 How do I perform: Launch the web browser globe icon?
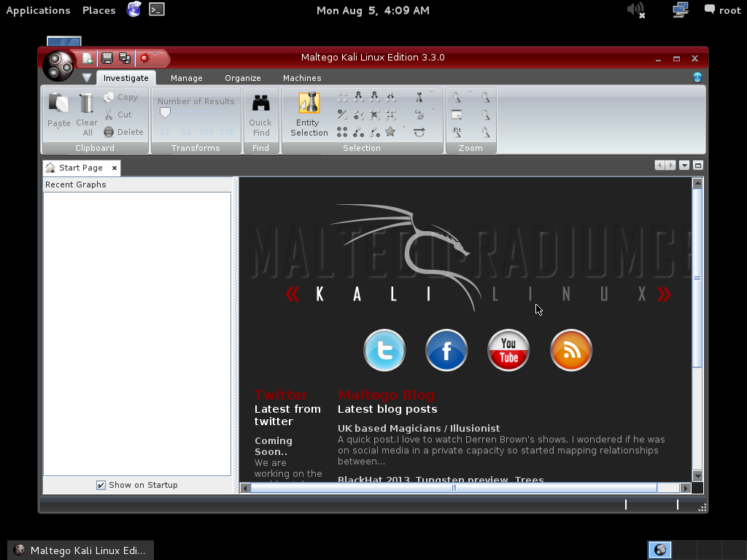click(134, 9)
